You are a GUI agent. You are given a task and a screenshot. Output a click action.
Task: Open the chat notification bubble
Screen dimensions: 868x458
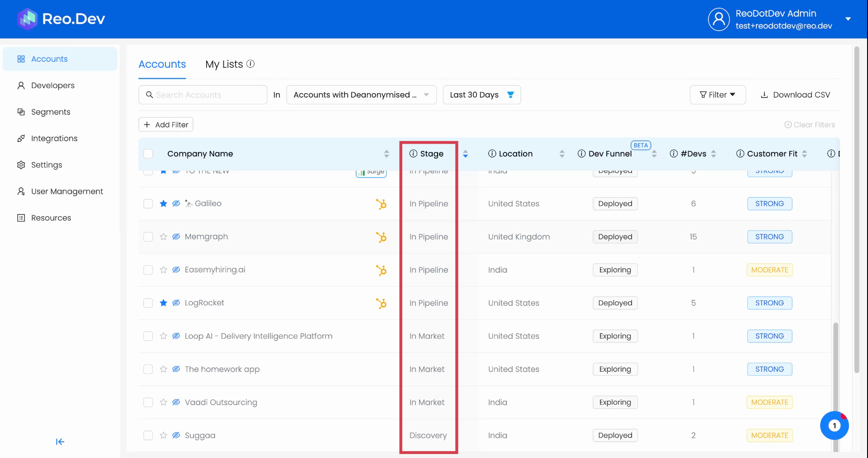(x=834, y=425)
